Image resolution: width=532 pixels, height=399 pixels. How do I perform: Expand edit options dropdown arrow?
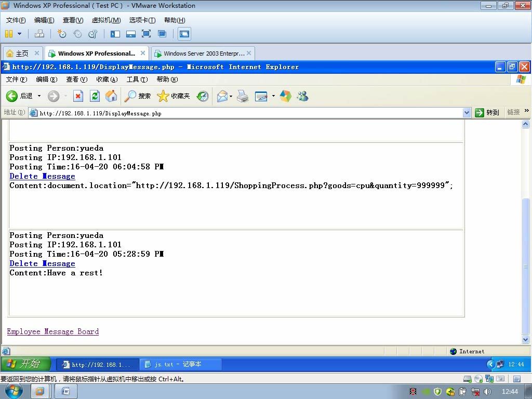(273, 96)
